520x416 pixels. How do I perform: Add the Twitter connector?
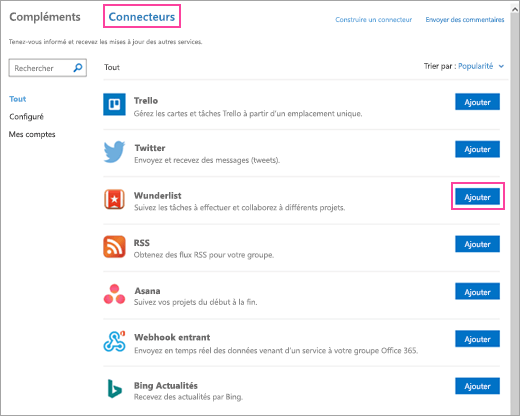[x=477, y=149]
